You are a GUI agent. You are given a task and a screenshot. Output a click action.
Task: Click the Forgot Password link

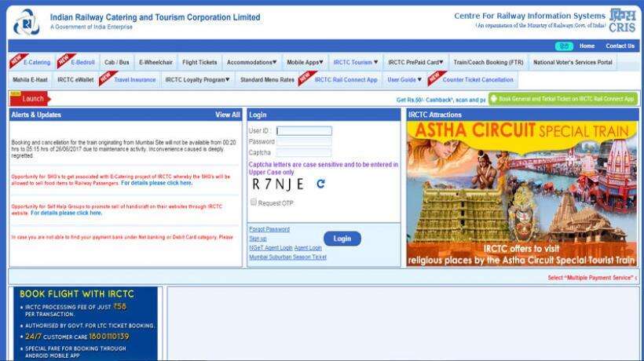269,229
